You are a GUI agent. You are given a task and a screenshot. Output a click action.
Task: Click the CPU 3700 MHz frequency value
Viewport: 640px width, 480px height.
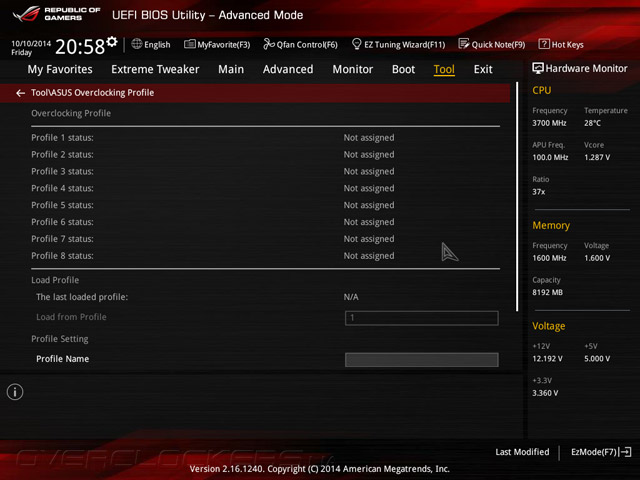tap(549, 123)
